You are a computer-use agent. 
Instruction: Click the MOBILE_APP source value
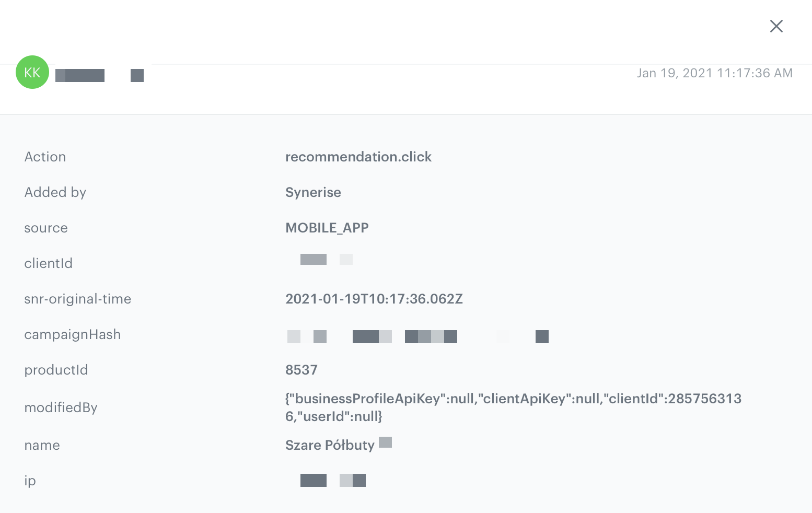[x=327, y=228]
